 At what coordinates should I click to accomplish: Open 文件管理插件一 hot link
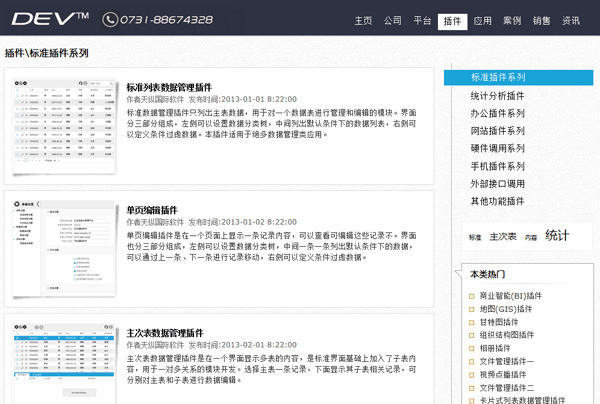click(507, 362)
